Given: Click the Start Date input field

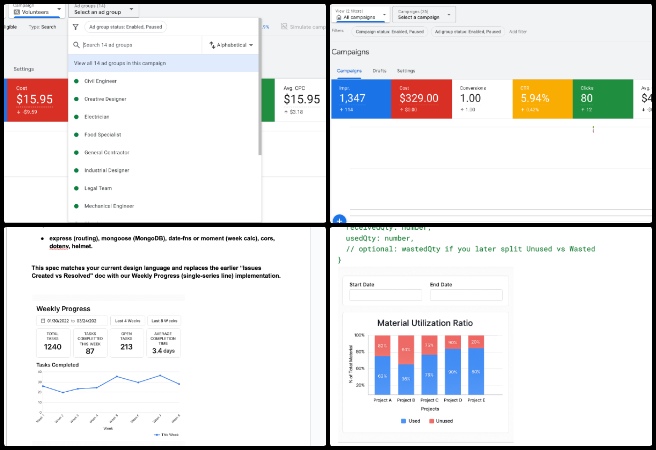Looking at the screenshot, I should coord(384,296).
